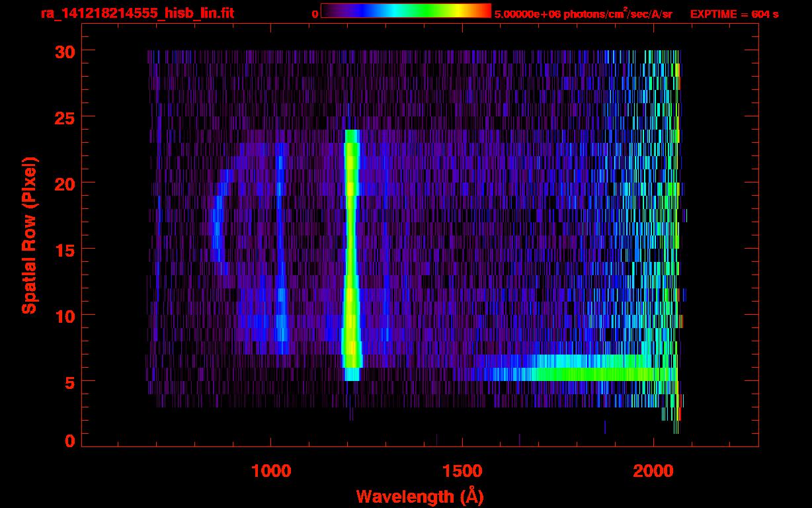Click the 2000 wavelength tick label
812x508 pixels.
[653, 471]
